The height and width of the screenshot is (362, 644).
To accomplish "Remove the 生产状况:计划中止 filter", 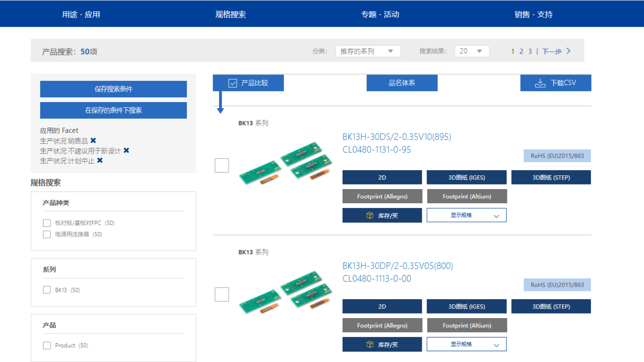I will (x=99, y=161).
